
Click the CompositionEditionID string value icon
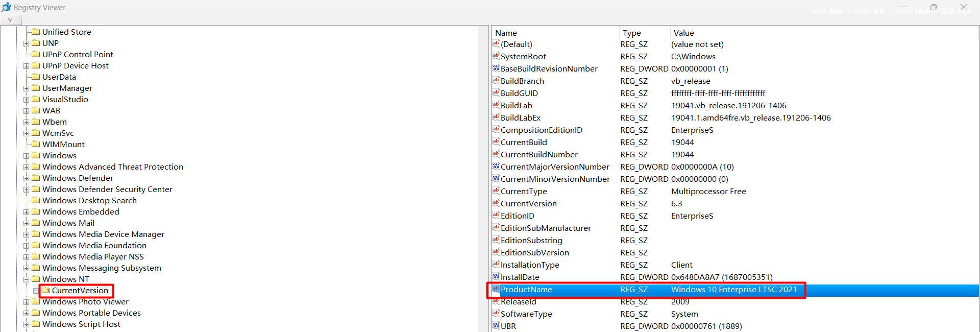496,130
